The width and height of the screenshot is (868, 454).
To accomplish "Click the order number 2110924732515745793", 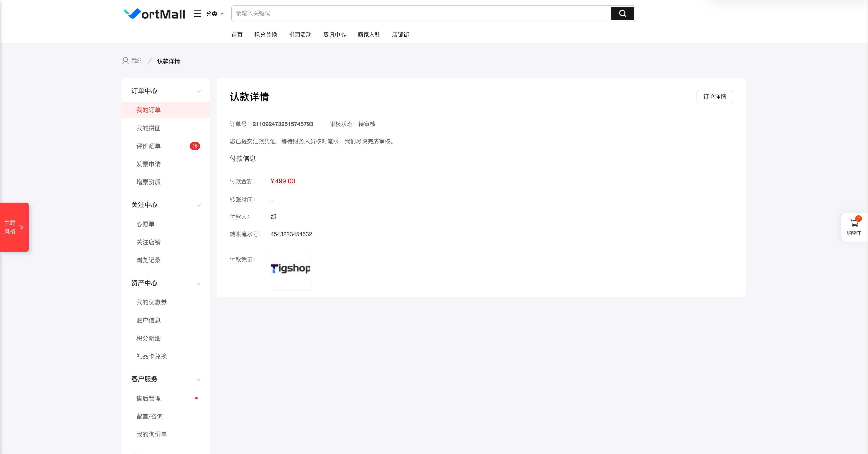I will coord(283,124).
